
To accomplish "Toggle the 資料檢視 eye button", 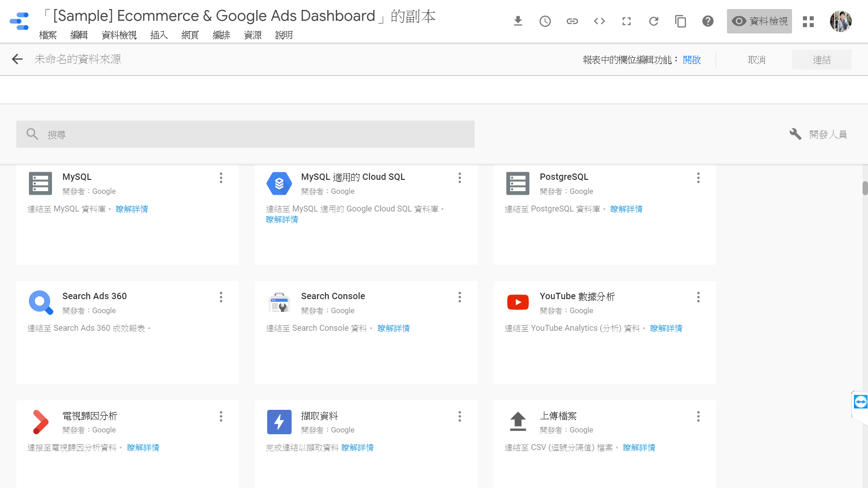I will point(759,21).
